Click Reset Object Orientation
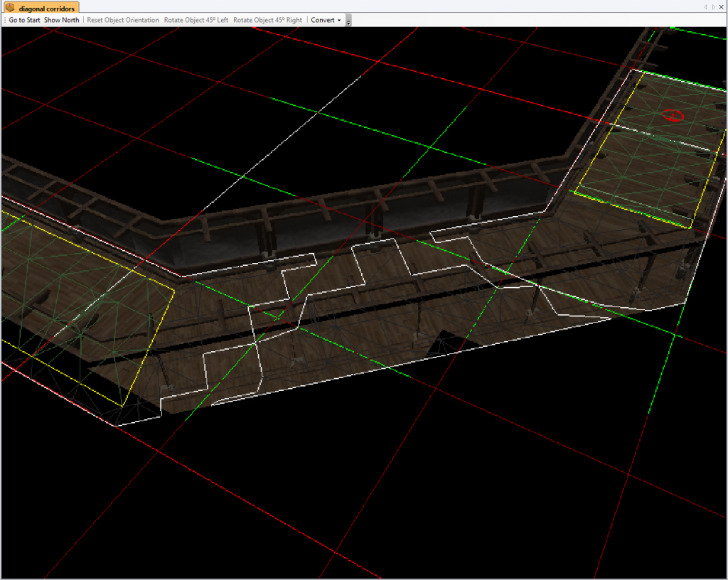This screenshot has height=580, width=728. pos(123,20)
